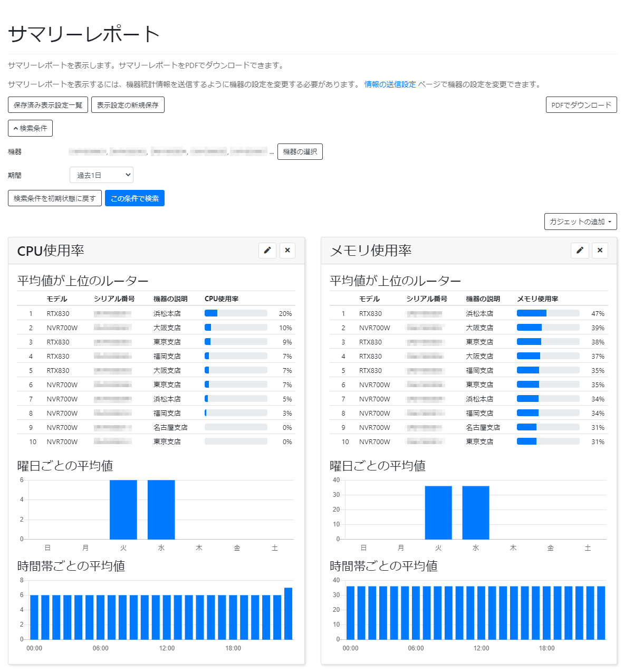624x672 pixels.
Task: Open the 情報の送信設定 link
Action: [x=389, y=83]
